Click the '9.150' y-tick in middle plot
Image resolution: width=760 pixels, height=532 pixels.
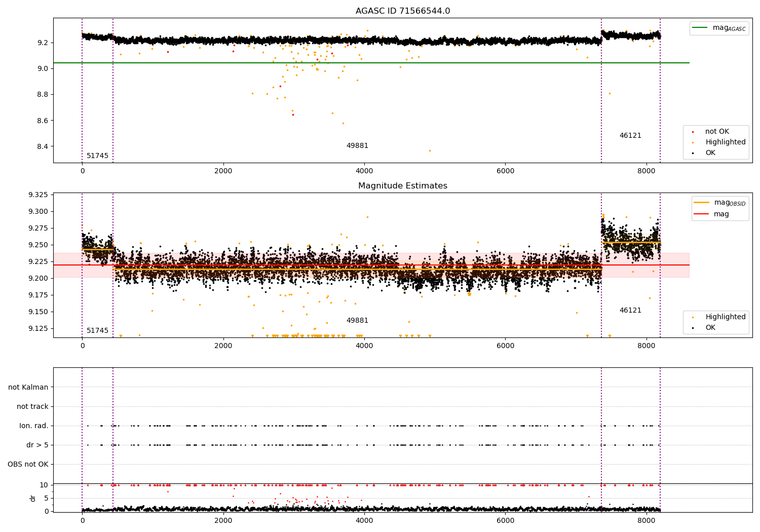coord(38,312)
